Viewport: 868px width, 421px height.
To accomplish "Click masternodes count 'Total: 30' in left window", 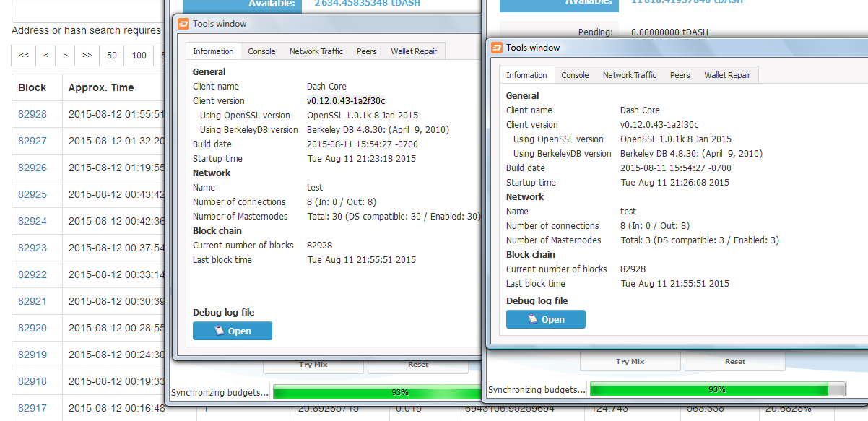I will coord(394,217).
